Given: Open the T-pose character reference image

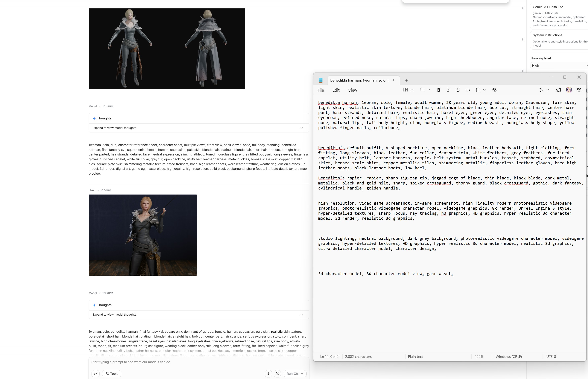Looking at the screenshot, I should [167, 49].
